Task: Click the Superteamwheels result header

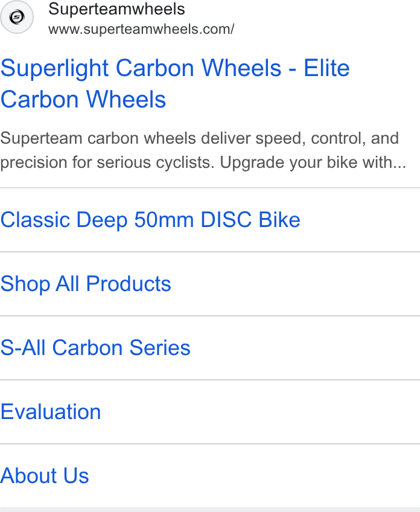Action: [x=117, y=18]
